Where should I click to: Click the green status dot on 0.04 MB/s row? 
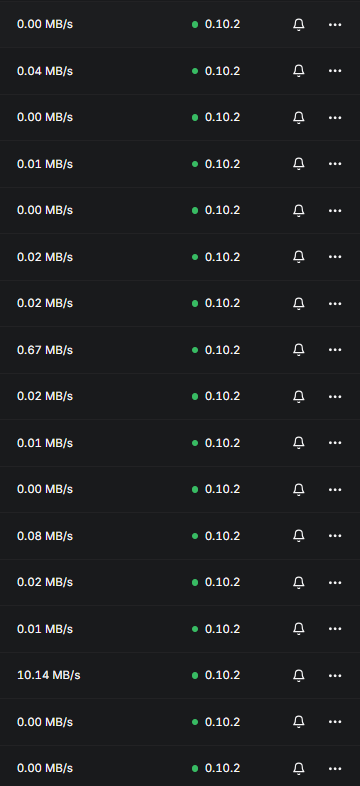(195, 71)
